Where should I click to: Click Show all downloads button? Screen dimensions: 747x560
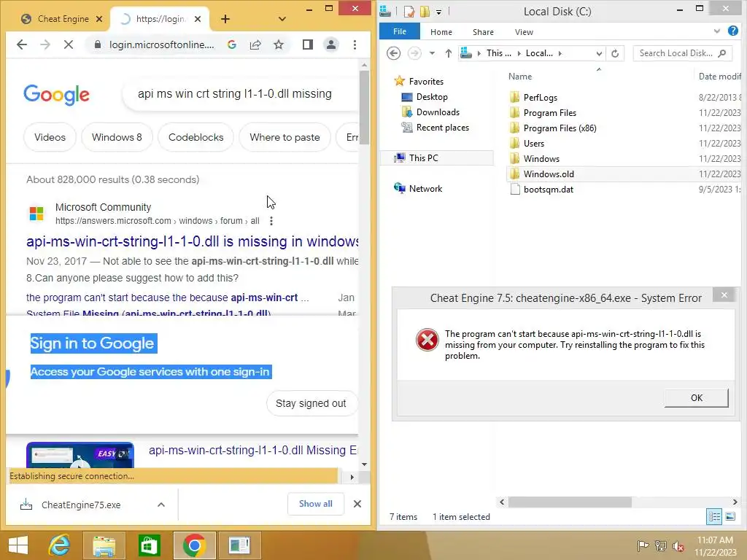[x=316, y=504]
